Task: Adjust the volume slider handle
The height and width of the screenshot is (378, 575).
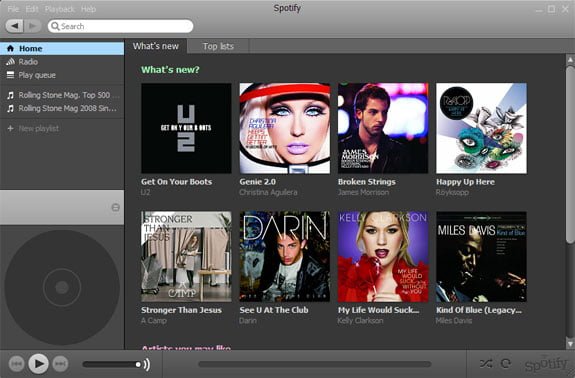Action: 138,364
